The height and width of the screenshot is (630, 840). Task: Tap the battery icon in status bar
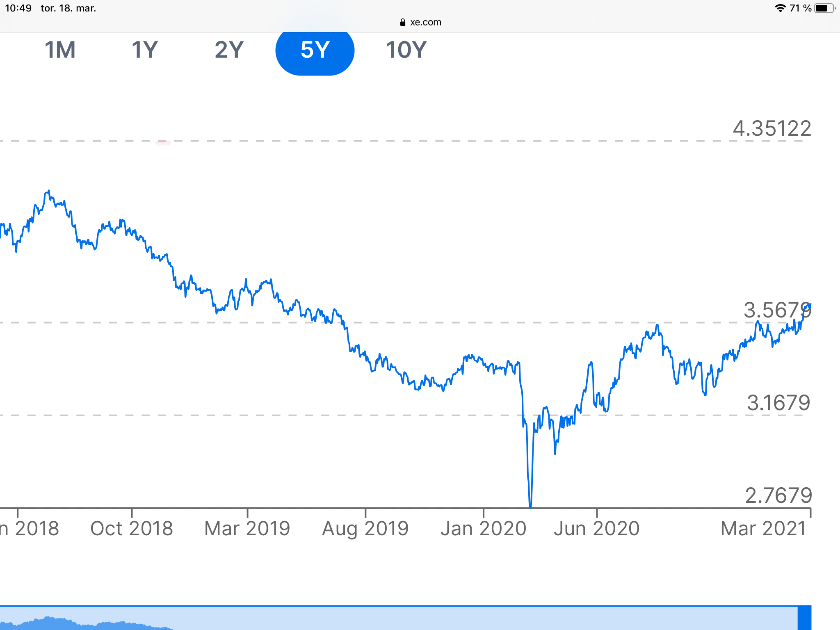click(824, 8)
